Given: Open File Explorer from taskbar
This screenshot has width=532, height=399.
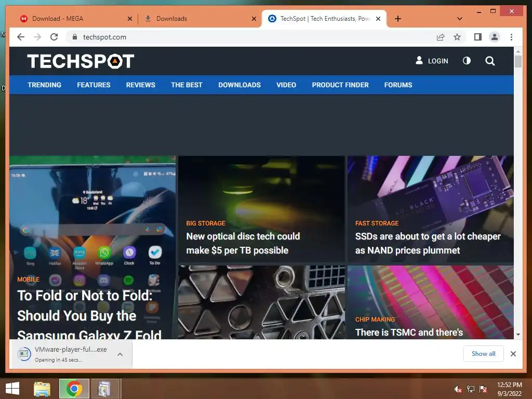Looking at the screenshot, I should (42, 389).
